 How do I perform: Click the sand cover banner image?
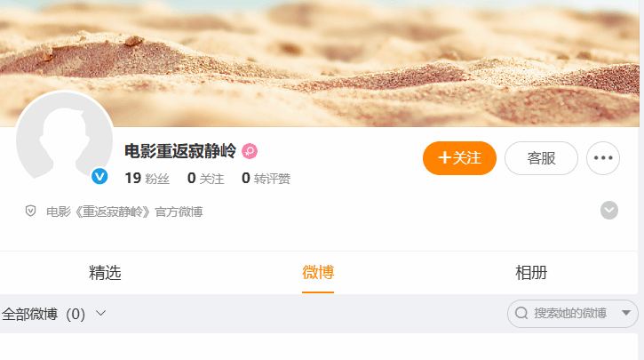tap(320, 63)
